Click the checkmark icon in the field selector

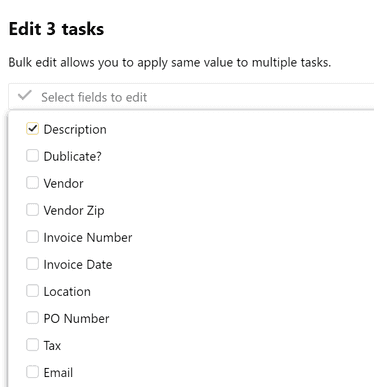point(25,96)
